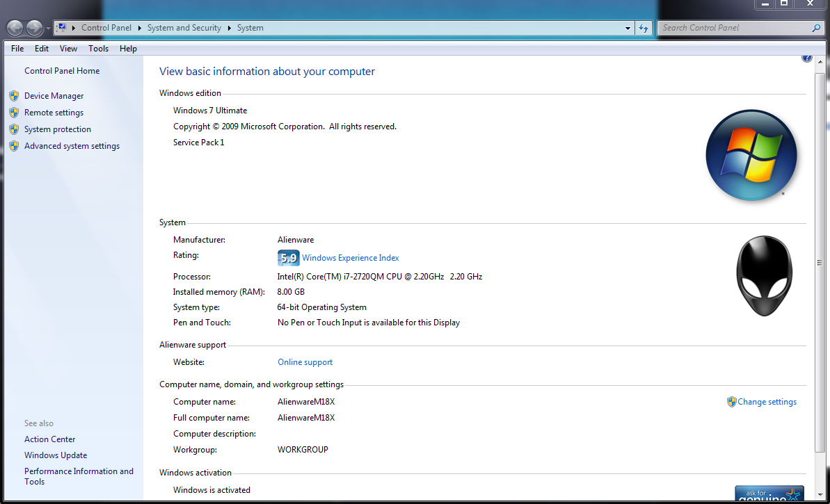
Task: Click the shield icon beside Advanced system settings
Action: [15, 146]
